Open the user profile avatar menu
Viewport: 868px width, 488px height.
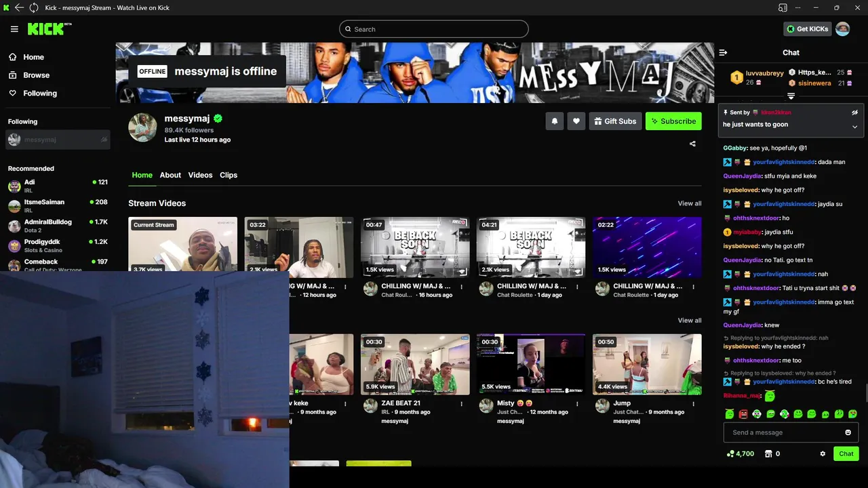842,28
